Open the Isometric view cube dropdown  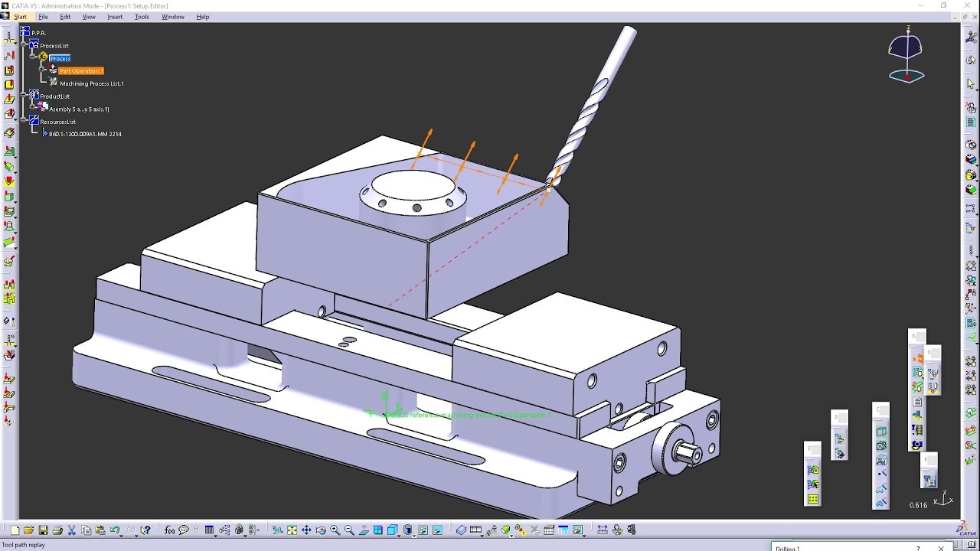tap(399, 535)
